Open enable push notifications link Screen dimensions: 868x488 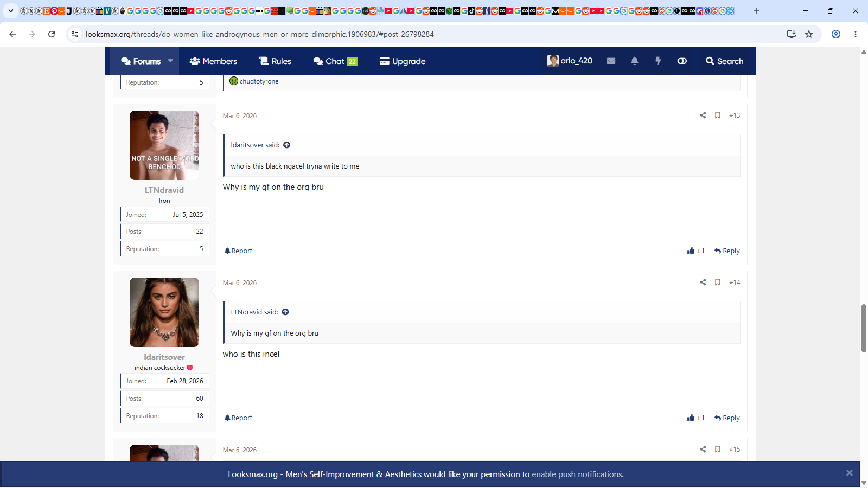coord(577,474)
